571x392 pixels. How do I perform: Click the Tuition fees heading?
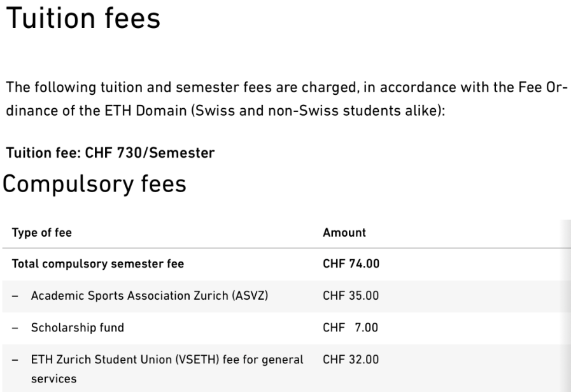pos(83,18)
